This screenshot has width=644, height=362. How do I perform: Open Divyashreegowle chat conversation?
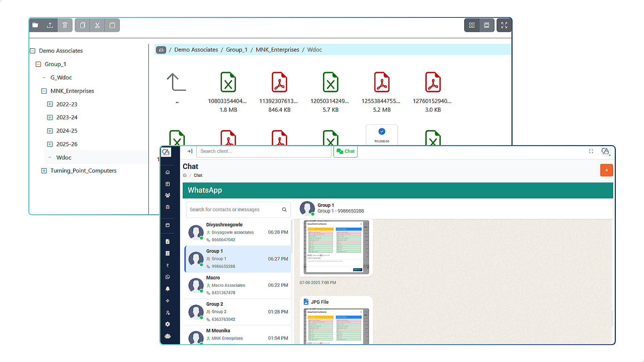point(238,232)
